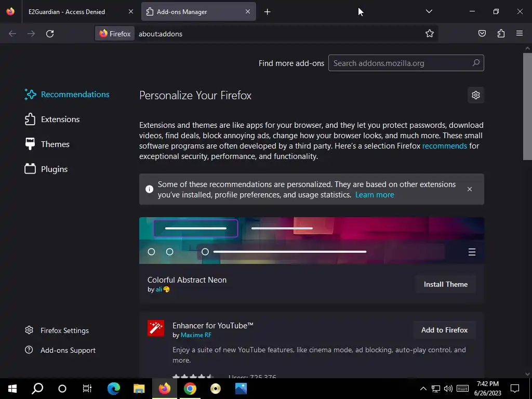Click the Colorful Abstract Neon theme preview
Image resolution: width=532 pixels, height=399 pixels.
(x=312, y=241)
